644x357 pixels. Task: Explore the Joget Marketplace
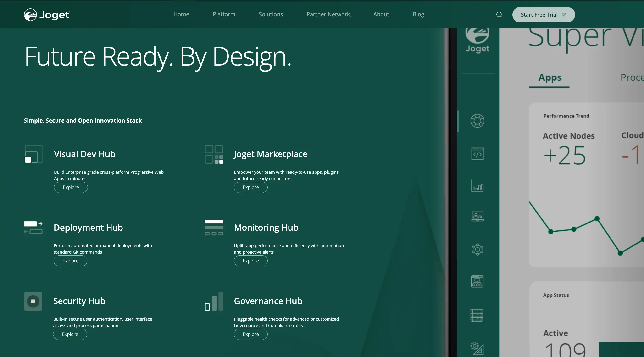click(x=251, y=188)
